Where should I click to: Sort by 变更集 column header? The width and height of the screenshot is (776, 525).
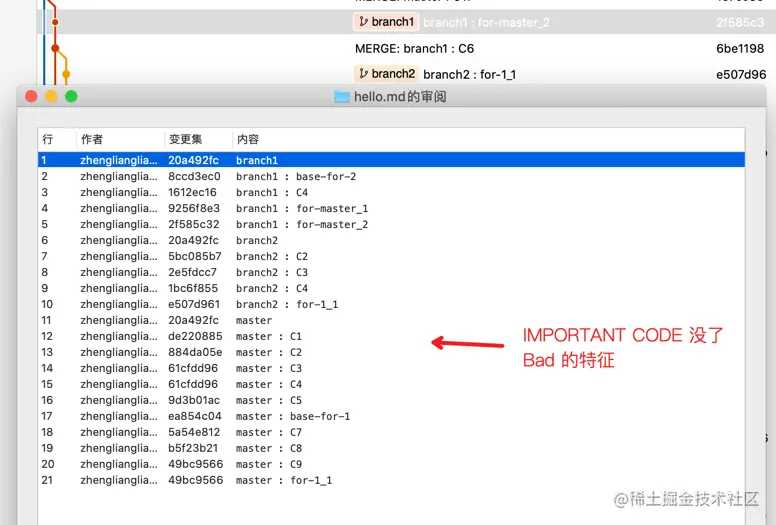click(x=198, y=139)
